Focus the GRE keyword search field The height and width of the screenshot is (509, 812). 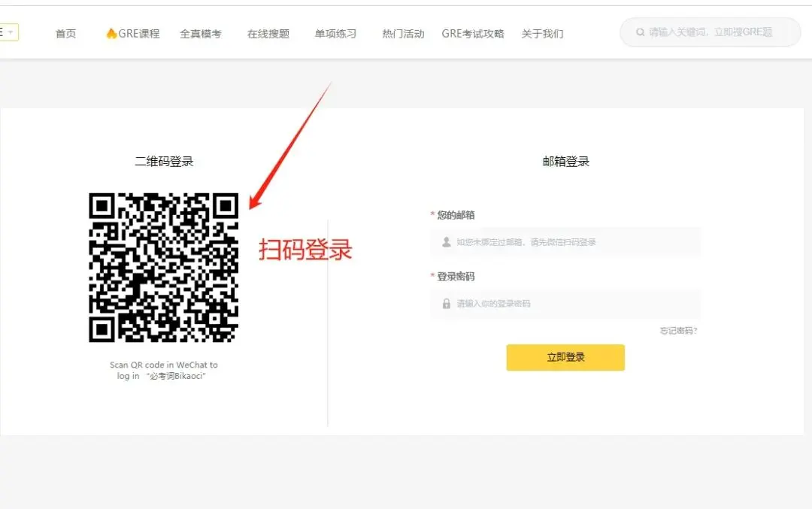click(710, 32)
